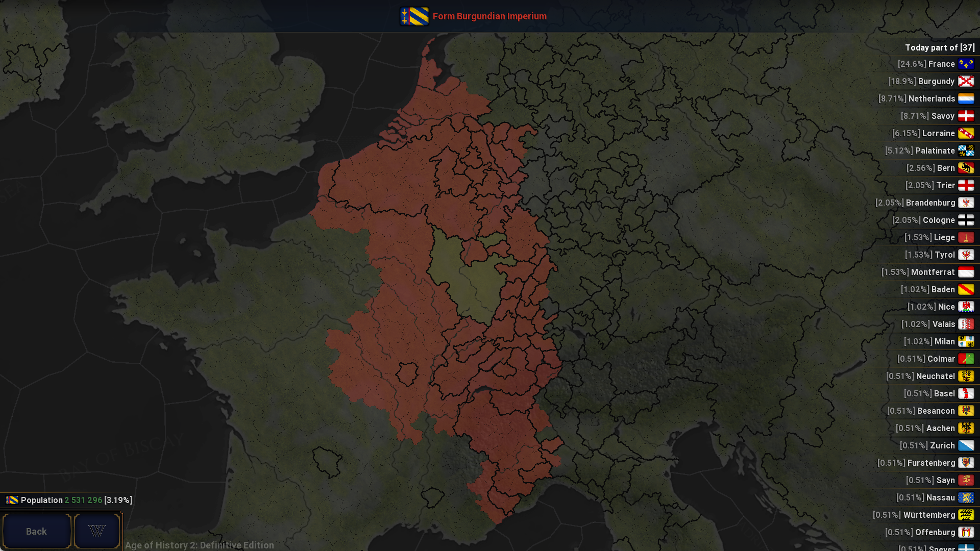Click the France flag icon
The image size is (980, 551).
[966, 64]
